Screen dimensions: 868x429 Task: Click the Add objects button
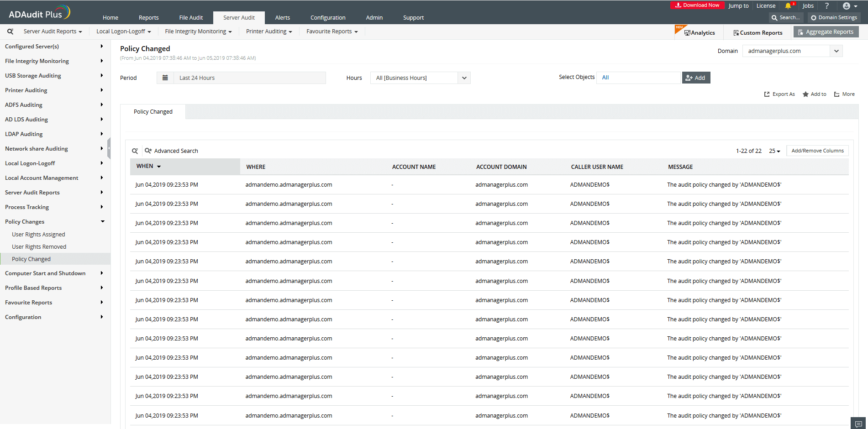coord(696,78)
